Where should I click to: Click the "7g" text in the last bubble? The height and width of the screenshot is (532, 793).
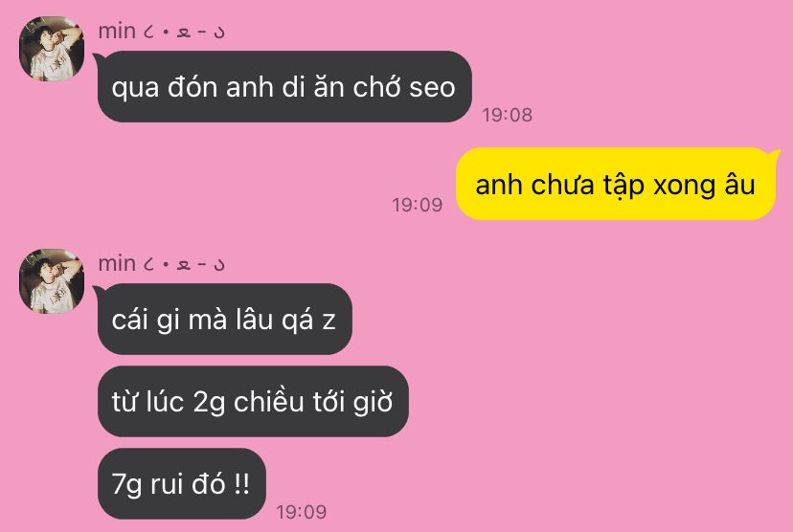[126, 485]
